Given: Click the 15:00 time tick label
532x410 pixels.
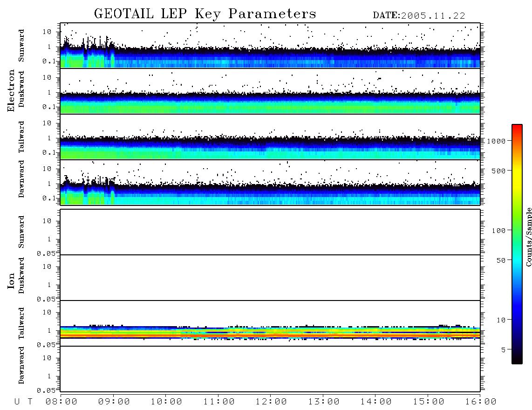Looking at the screenshot, I should tap(429, 402).
